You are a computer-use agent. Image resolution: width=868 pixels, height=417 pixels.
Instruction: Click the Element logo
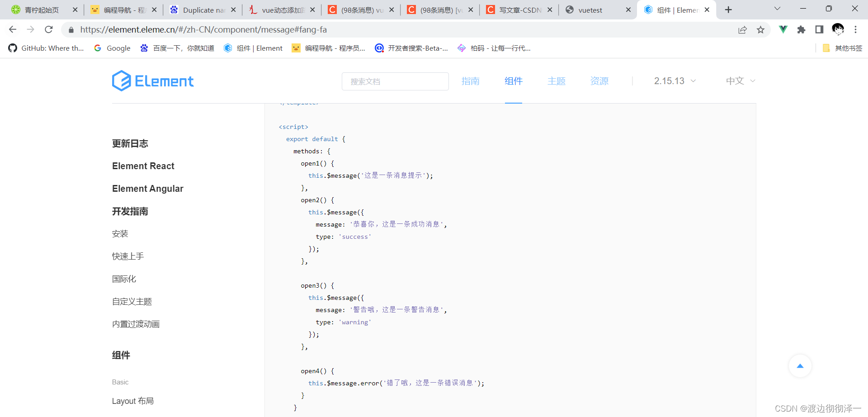coord(153,81)
